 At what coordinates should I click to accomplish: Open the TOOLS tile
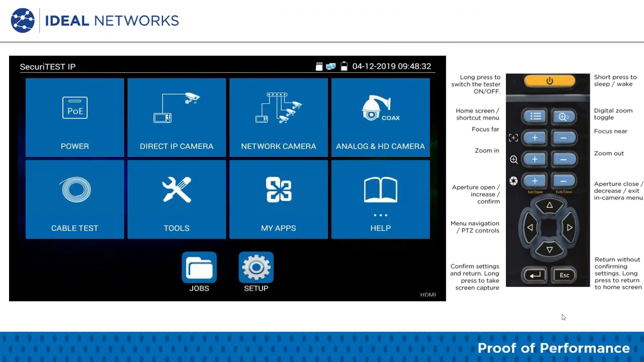[177, 199]
